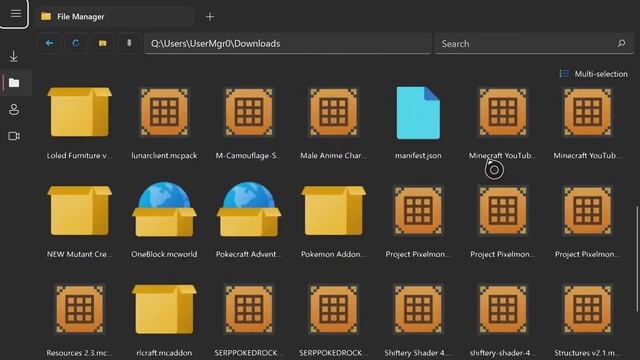640x360 pixels.
Task: Open the user icon in sidebar
Action: (x=14, y=109)
